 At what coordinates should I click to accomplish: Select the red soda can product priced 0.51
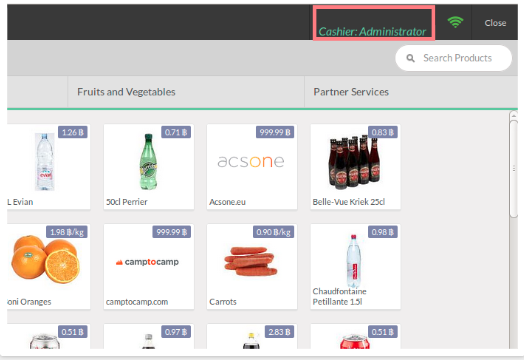pos(356,336)
